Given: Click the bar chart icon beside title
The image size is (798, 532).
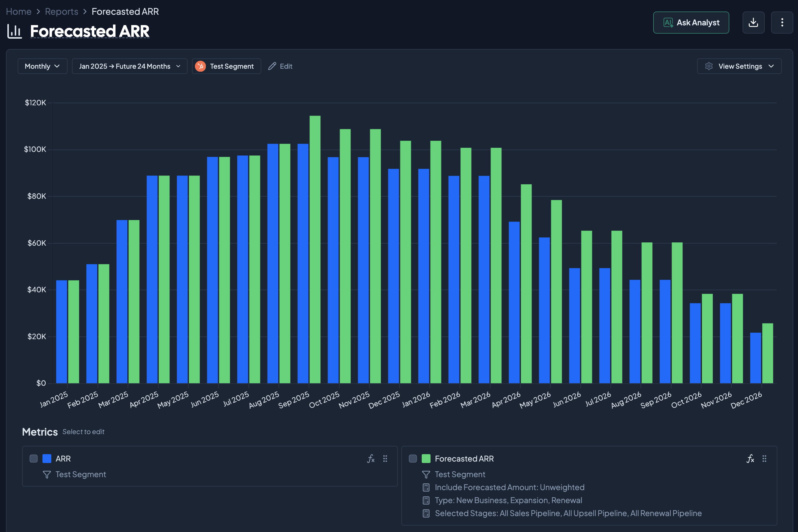Looking at the screenshot, I should click(14, 31).
